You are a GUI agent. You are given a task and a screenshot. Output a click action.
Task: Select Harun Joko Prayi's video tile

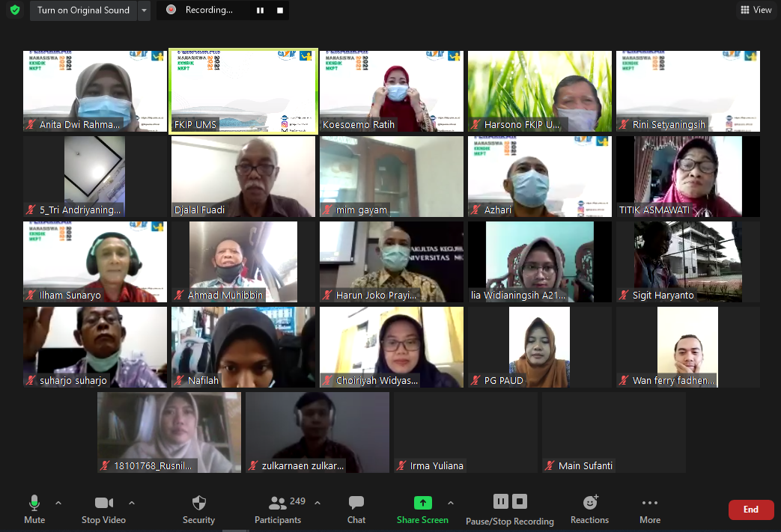392,262
